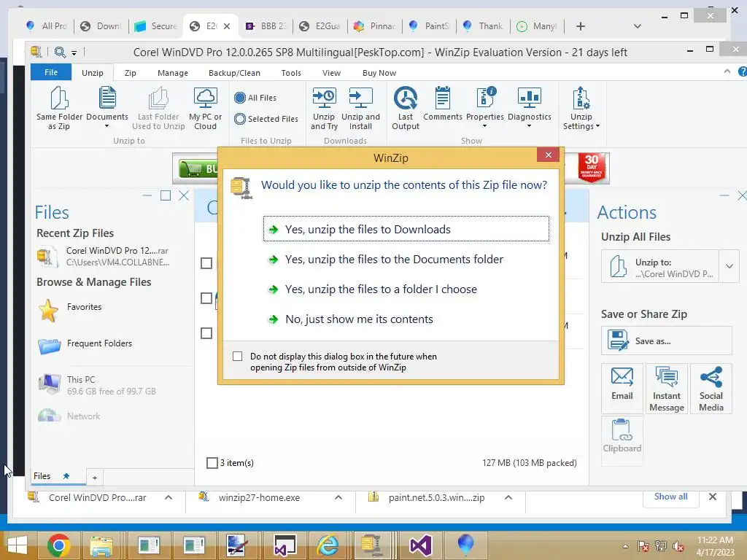
Task: Click the Properties ribbon icon
Action: (485, 98)
